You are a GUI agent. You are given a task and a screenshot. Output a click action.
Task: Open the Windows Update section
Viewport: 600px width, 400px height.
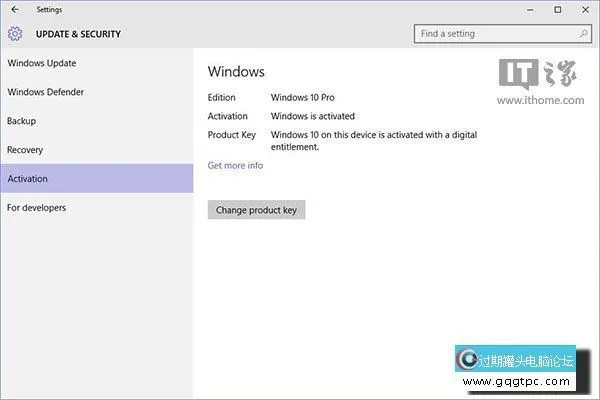42,63
